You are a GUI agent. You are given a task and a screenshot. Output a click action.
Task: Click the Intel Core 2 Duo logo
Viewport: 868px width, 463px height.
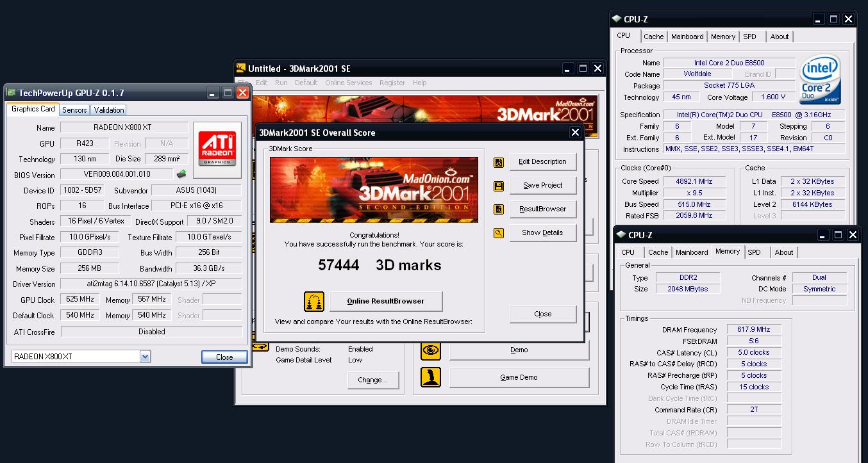click(820, 79)
